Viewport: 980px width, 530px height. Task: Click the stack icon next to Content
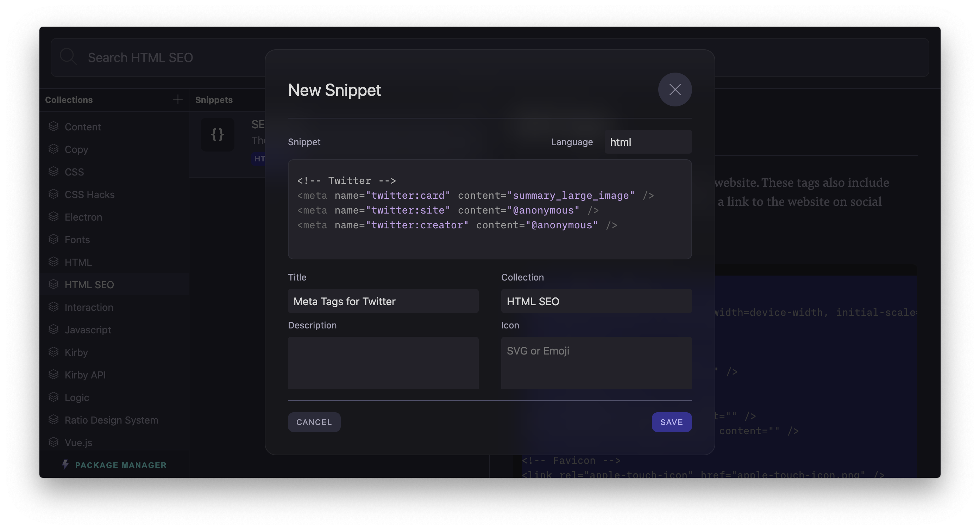point(54,127)
